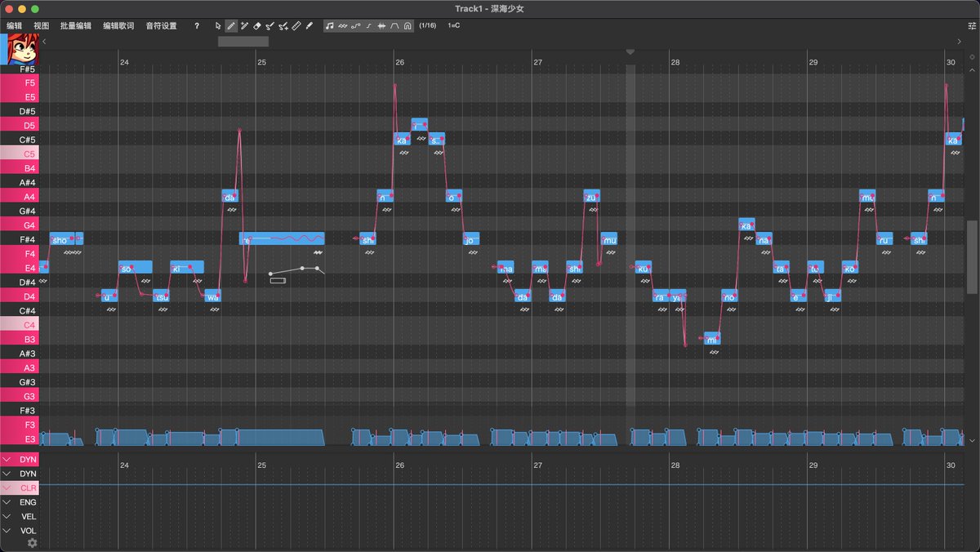
Task: Click measure 26 on the piano roll ruler
Action: click(400, 62)
